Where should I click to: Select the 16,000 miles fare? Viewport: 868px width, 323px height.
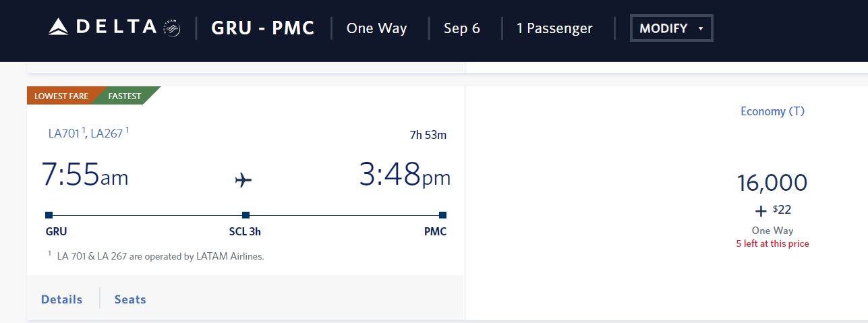click(772, 183)
